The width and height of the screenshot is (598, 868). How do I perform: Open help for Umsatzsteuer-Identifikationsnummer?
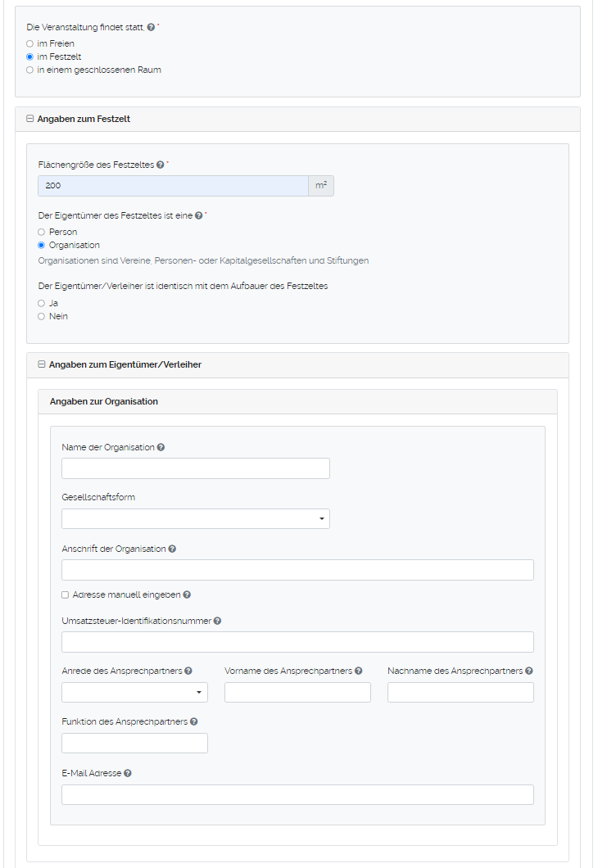coord(217,621)
